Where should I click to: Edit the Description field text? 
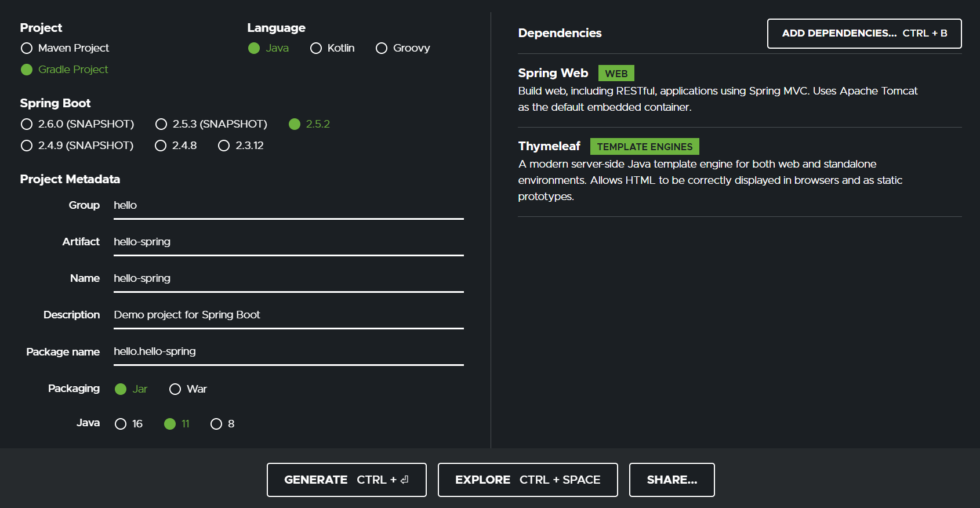pos(289,315)
